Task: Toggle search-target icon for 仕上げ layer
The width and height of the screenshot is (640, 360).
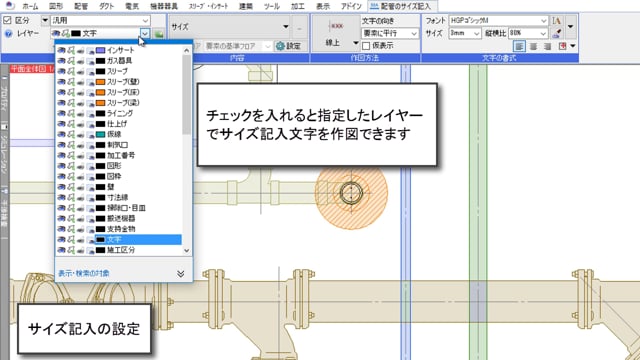Action: point(71,124)
